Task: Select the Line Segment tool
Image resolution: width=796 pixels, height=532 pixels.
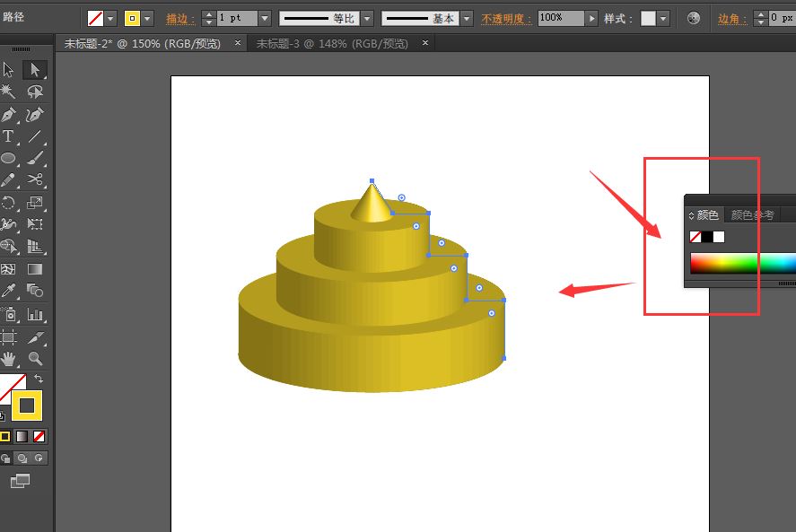Action: click(34, 136)
